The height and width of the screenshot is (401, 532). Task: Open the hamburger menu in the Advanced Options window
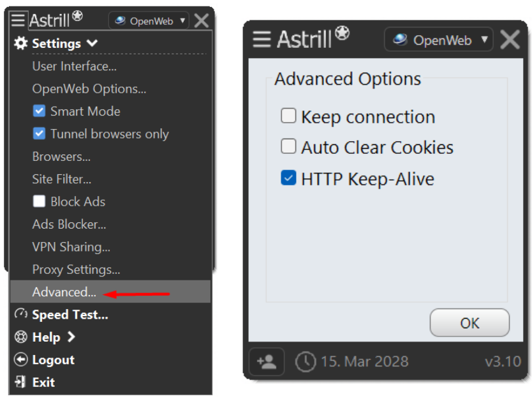[262, 40]
